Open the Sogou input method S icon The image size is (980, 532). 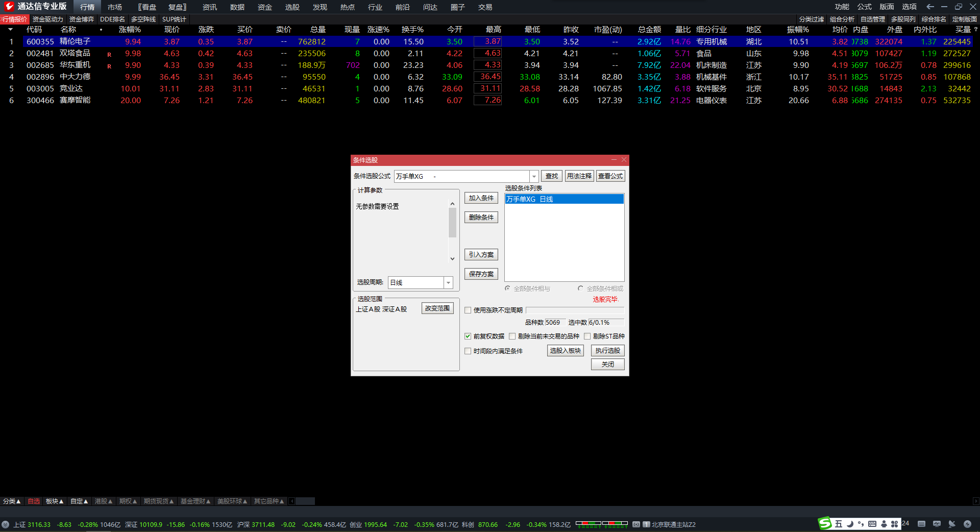point(825,523)
